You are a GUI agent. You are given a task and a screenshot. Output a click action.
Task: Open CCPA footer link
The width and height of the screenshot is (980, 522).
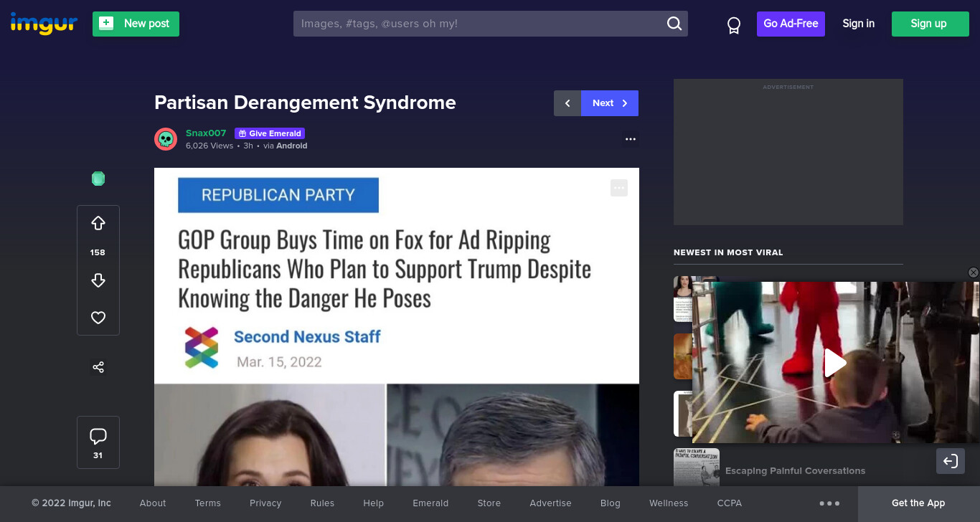pyautogui.click(x=730, y=503)
